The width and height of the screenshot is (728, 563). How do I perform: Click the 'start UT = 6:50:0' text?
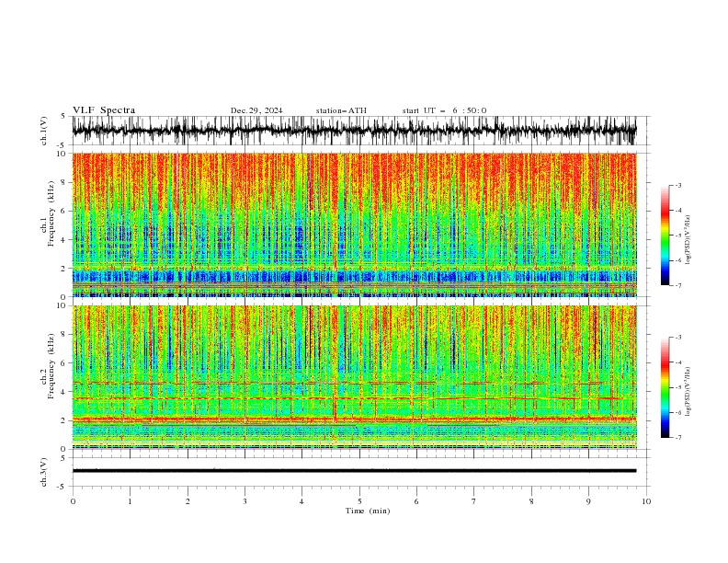pos(444,110)
